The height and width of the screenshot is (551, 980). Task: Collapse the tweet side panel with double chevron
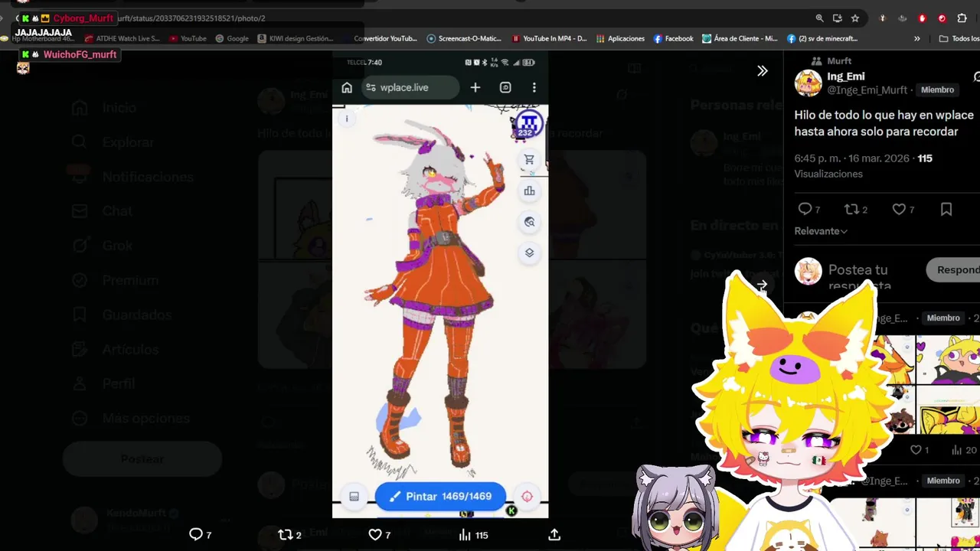click(x=763, y=70)
